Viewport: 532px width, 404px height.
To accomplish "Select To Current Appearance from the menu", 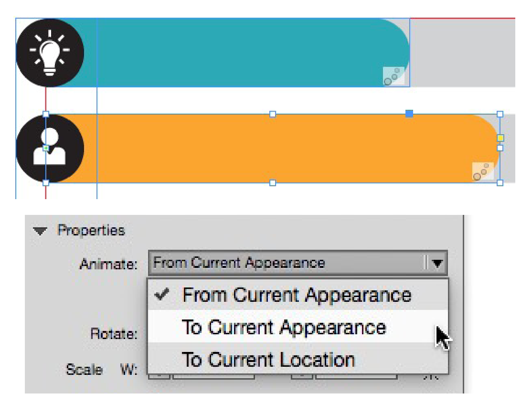I will [284, 328].
